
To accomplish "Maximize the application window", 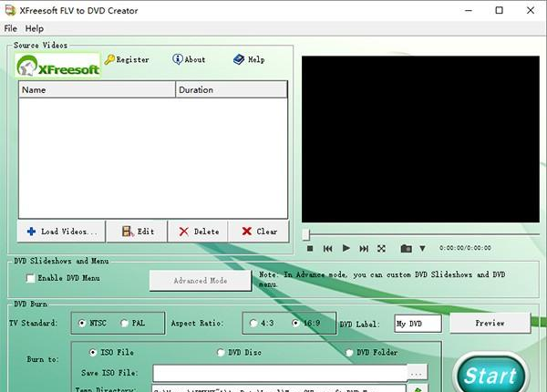I will click(500, 10).
